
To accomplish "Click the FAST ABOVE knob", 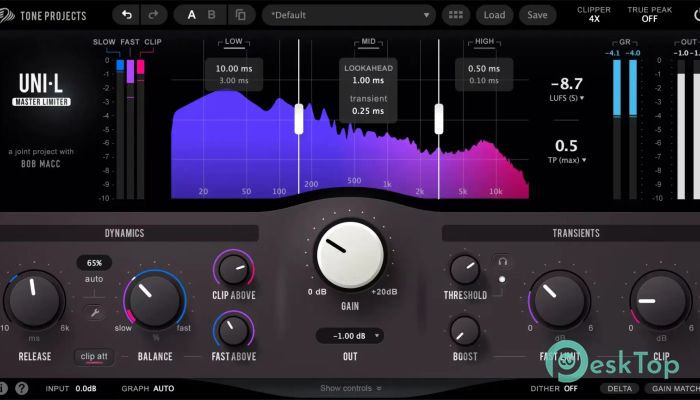I will (233, 331).
